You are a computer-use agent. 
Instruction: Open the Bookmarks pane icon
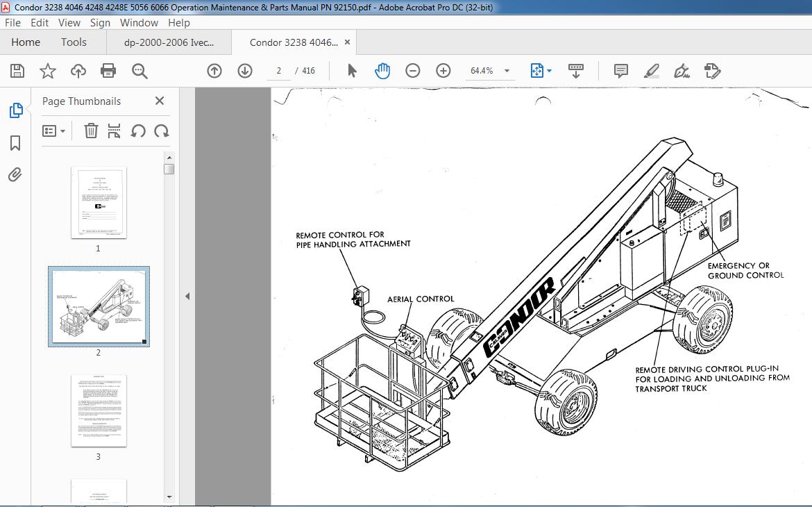15,143
